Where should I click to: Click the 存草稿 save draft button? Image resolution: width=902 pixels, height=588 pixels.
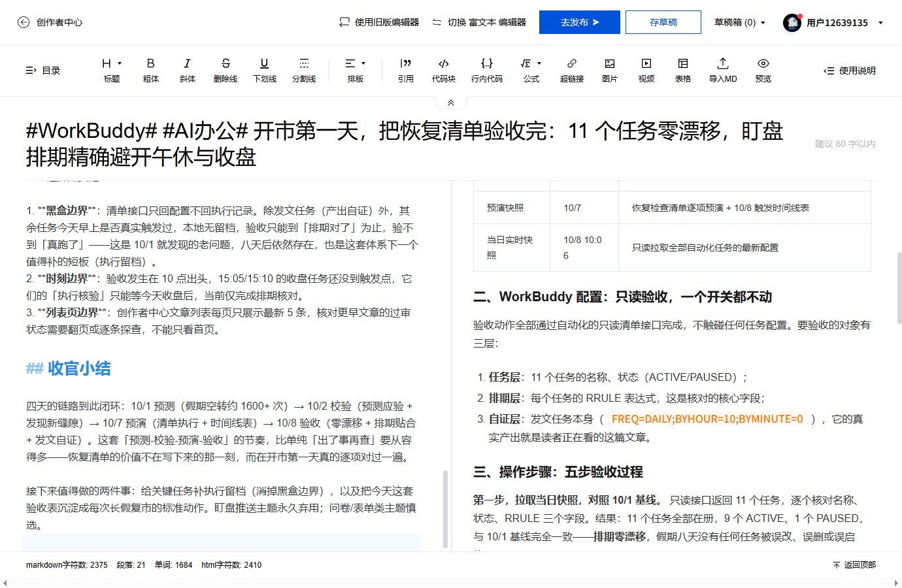663,22
